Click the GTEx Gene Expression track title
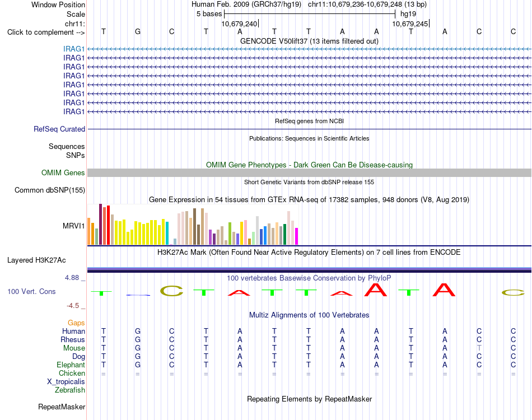This screenshot has width=532, height=420. pyautogui.click(x=309, y=199)
